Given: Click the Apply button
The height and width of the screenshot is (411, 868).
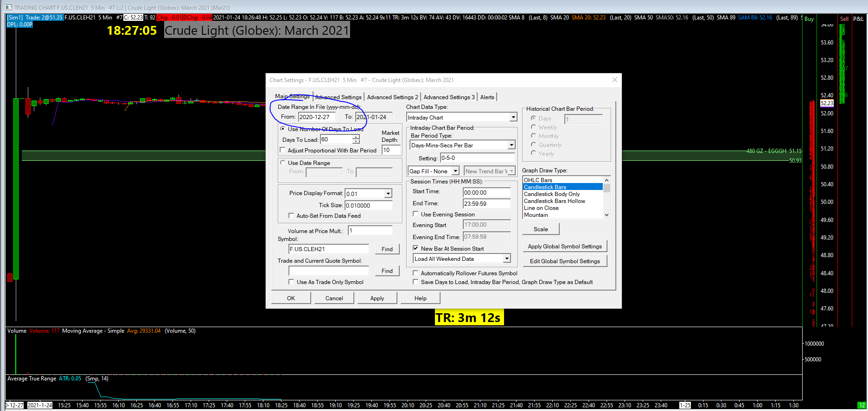Looking at the screenshot, I should (377, 298).
